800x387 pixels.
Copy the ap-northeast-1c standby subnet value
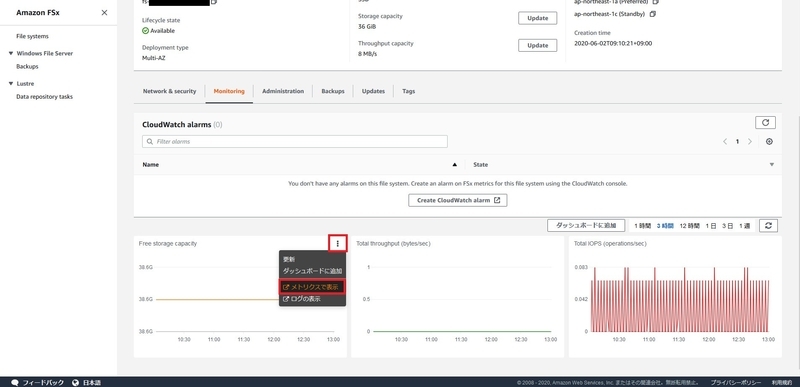coord(653,14)
